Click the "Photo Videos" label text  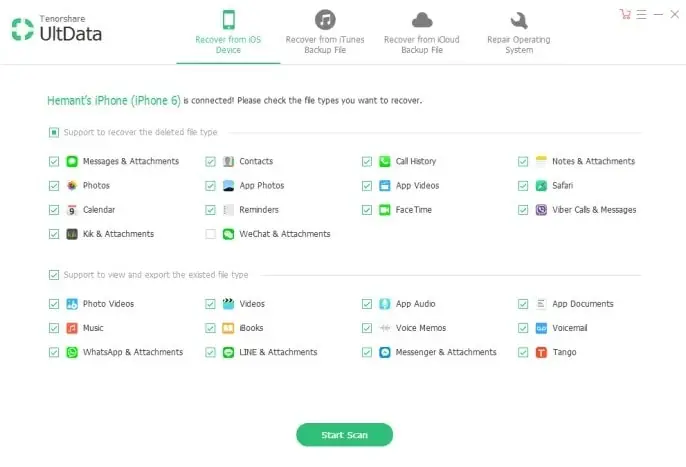pyautogui.click(x=108, y=304)
